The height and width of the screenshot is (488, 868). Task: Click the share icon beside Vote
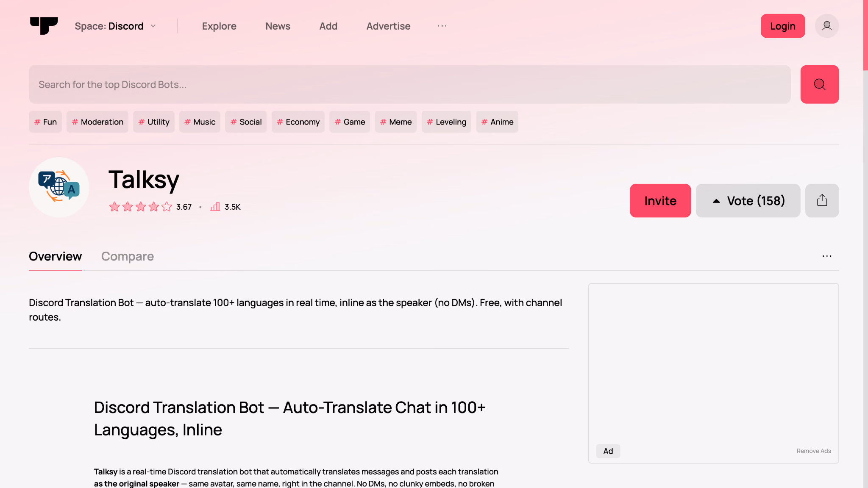[x=822, y=200]
